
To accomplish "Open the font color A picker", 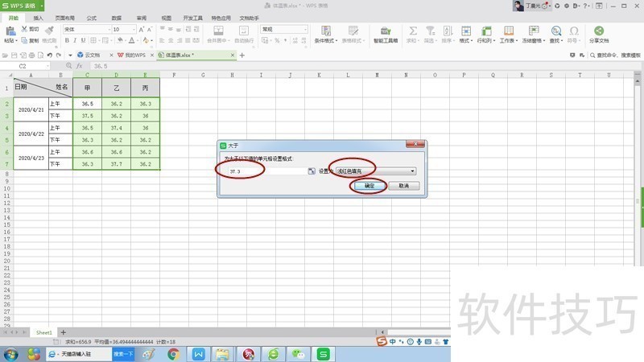I will point(131,40).
